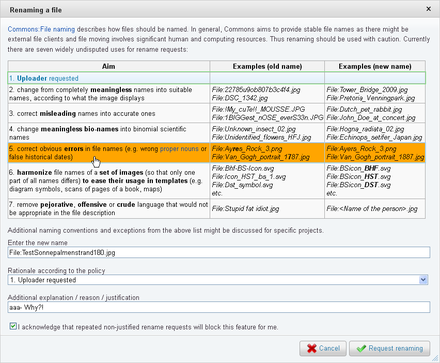Click File:Bhf-BS-Icon.svg example text
The width and height of the screenshot is (440, 363).
[243, 168]
